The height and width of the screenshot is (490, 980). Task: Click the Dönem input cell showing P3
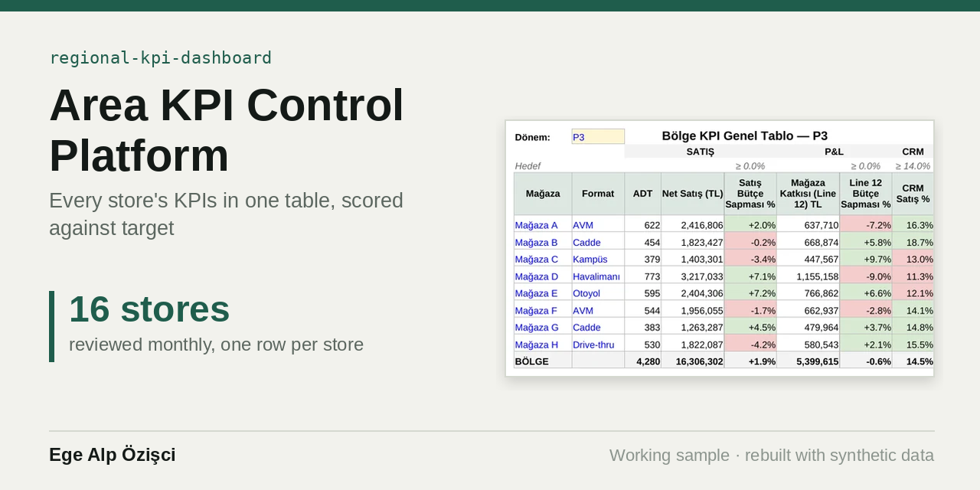pyautogui.click(x=598, y=137)
